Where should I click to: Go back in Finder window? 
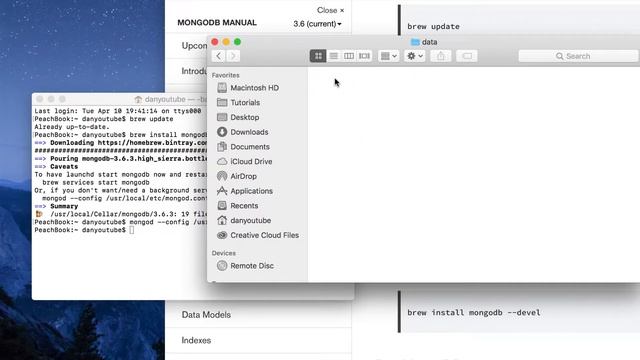[x=219, y=56]
